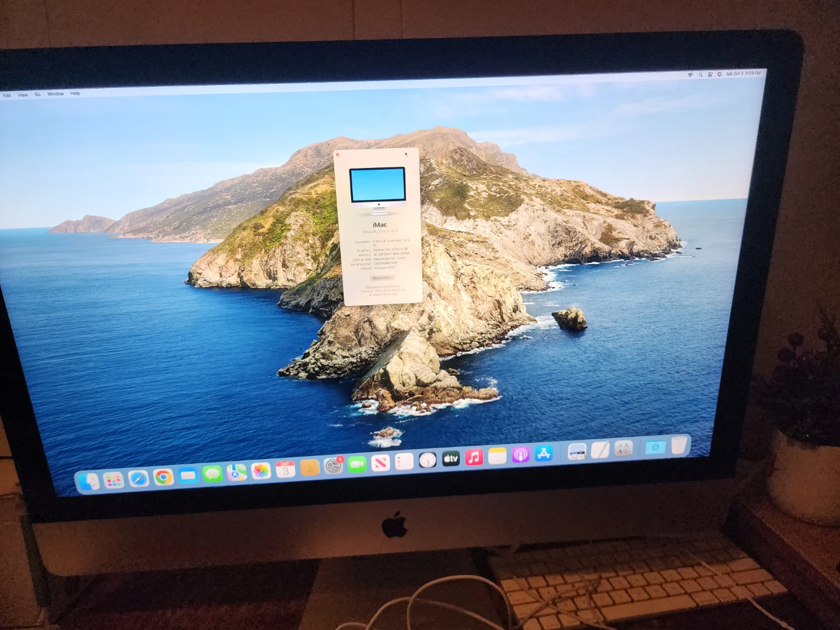This screenshot has width=840, height=630.
Task: Open the Help menu
Action: click(x=75, y=93)
